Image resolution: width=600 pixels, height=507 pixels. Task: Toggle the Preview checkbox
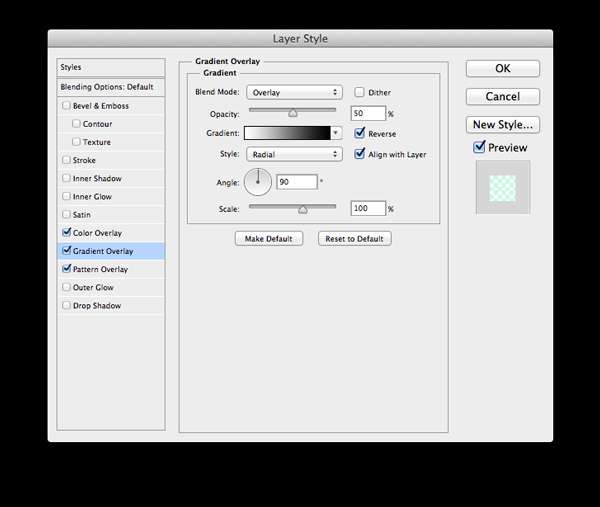click(x=479, y=147)
